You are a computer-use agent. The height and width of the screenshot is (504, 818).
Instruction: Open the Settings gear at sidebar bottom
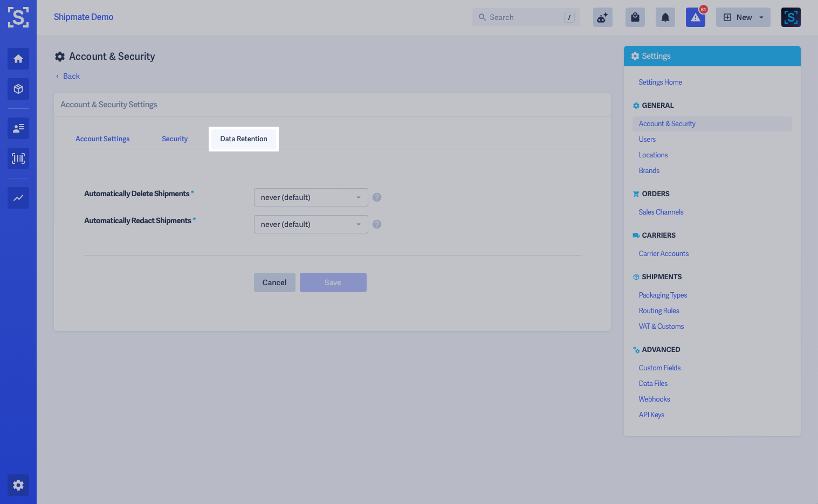point(18,485)
